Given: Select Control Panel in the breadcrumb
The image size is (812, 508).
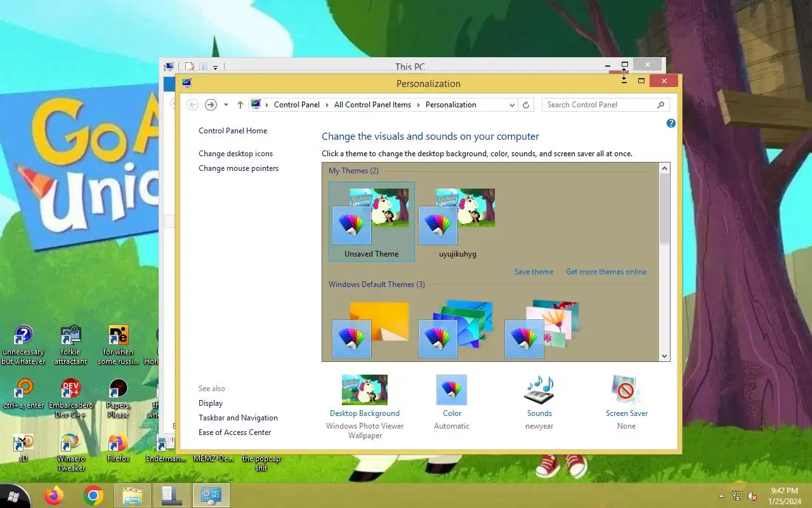Looking at the screenshot, I should click(x=297, y=105).
